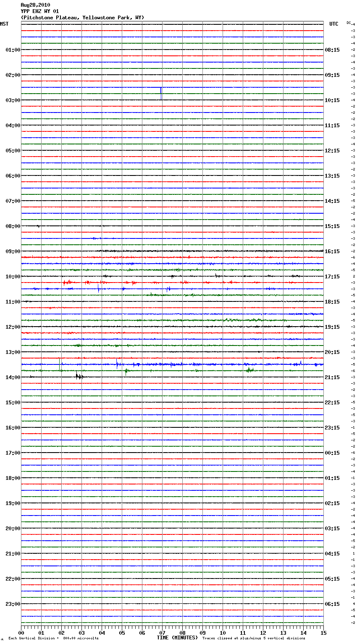
Task: Click the 06:15 UTC time label
Action: pos(332,604)
